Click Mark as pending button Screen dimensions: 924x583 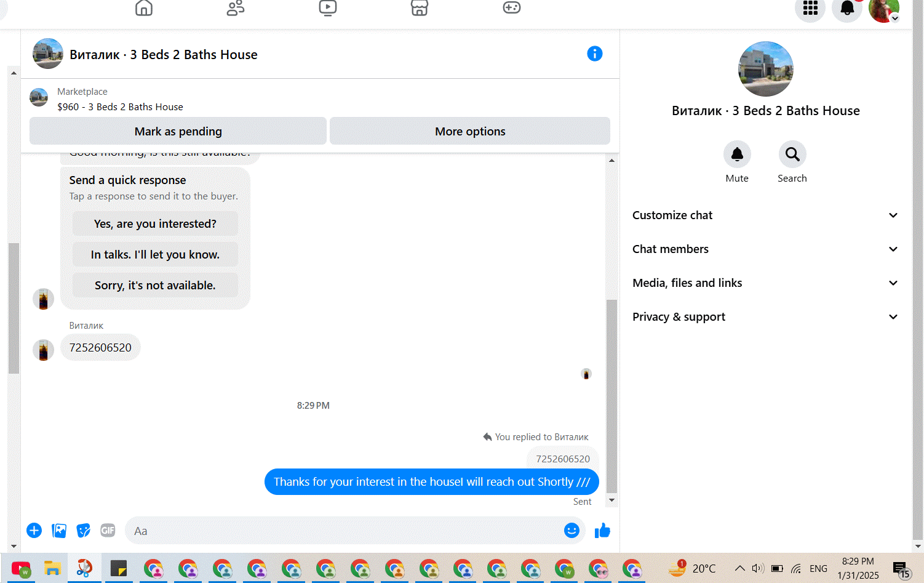coord(178,131)
